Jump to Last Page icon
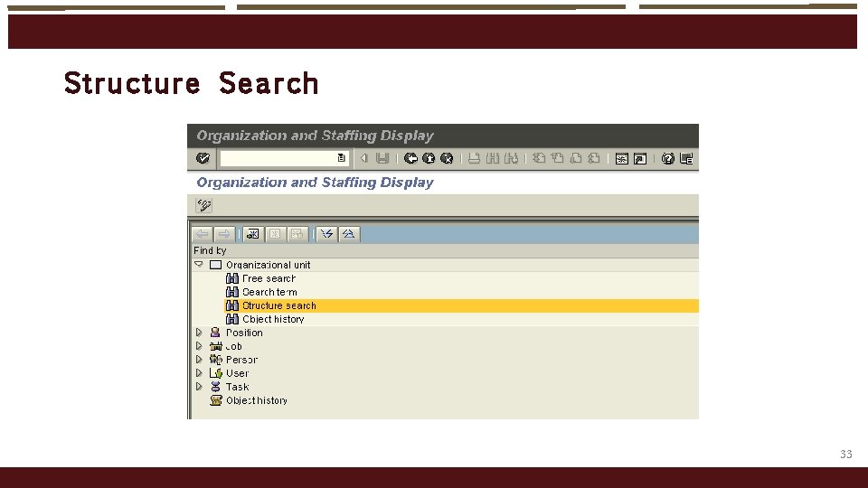Screen dimensions: 868x488 594,159
